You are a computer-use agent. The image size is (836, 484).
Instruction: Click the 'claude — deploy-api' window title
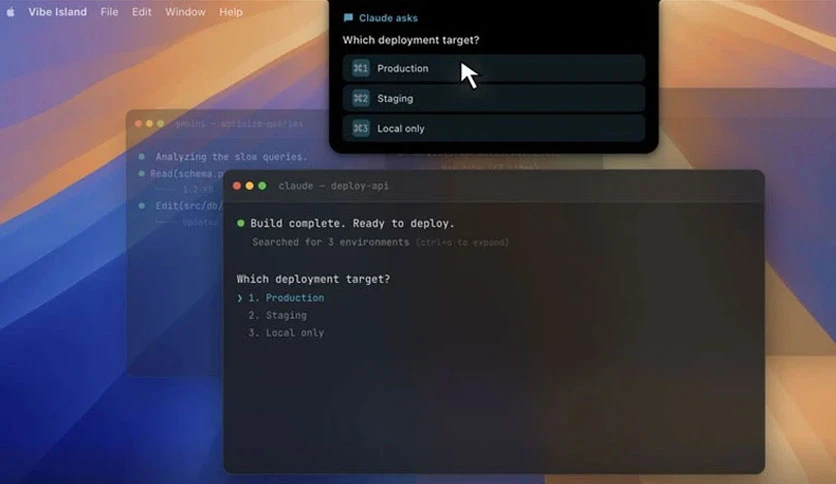(x=333, y=186)
